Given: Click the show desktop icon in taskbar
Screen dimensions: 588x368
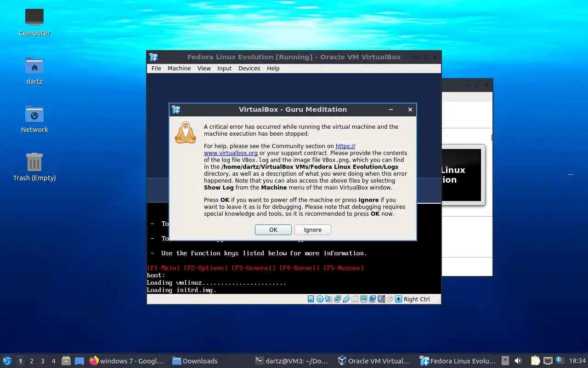Looking at the screenshot, I should [79, 361].
